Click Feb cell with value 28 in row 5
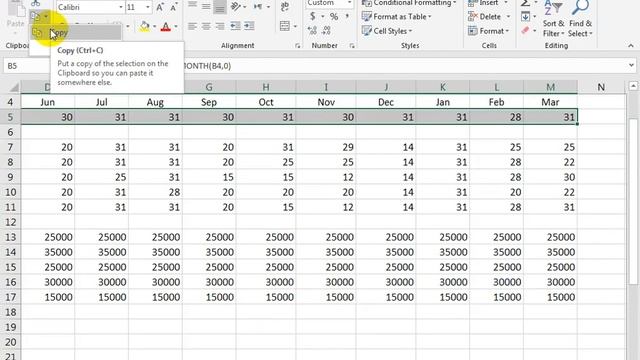 [496, 117]
